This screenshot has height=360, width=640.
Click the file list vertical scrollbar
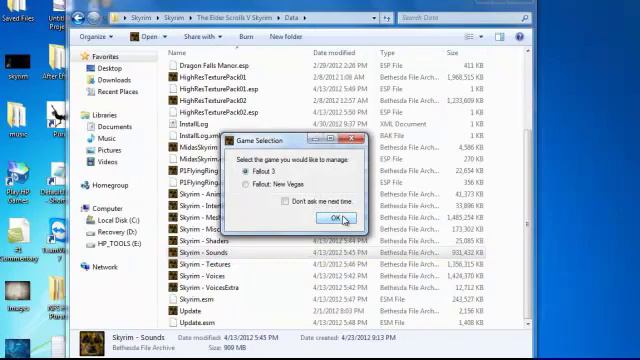point(527,224)
